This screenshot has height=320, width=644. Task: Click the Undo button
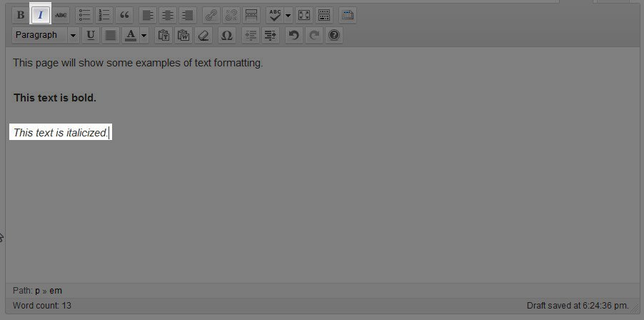click(293, 35)
